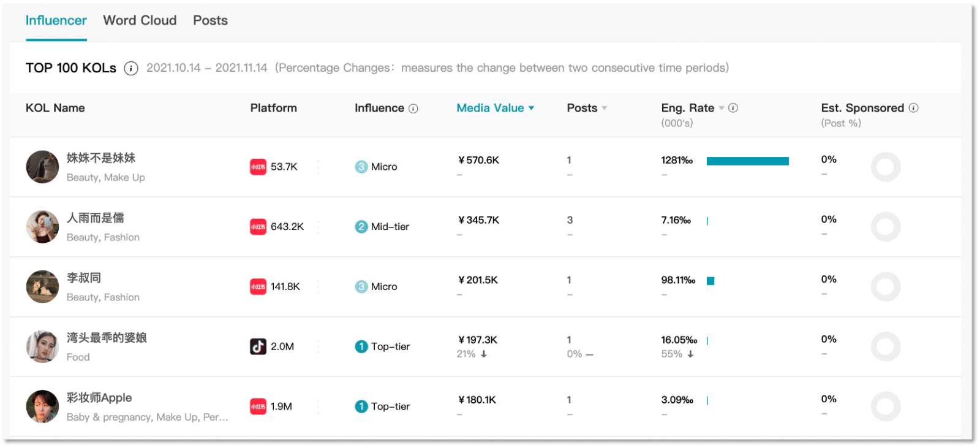Click the Eng. Rate info icon
Viewport: 980px width, 447px height.
click(x=733, y=108)
